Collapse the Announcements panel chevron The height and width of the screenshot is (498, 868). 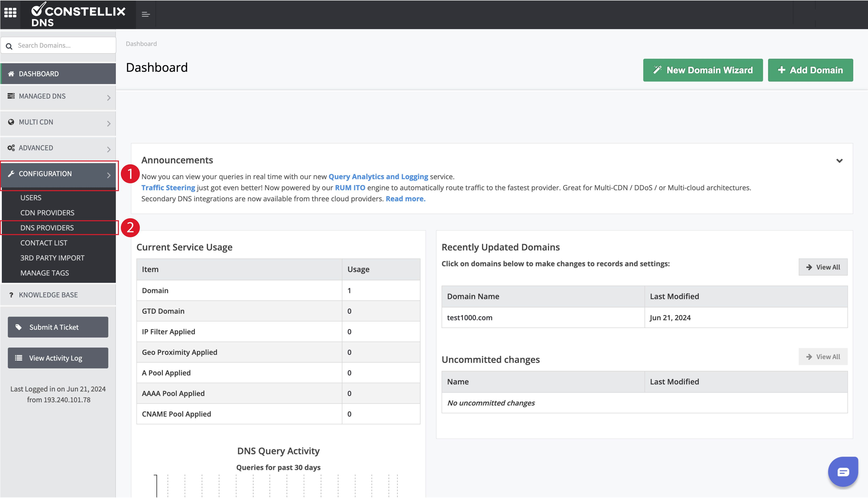839,161
